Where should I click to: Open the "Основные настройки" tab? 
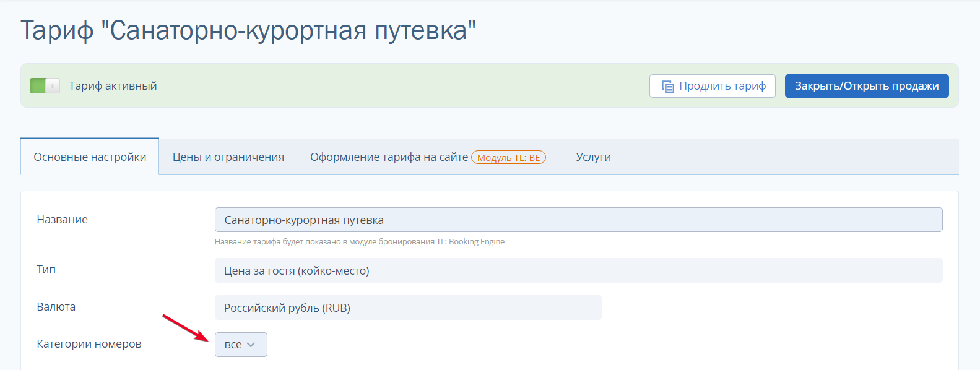point(90,157)
